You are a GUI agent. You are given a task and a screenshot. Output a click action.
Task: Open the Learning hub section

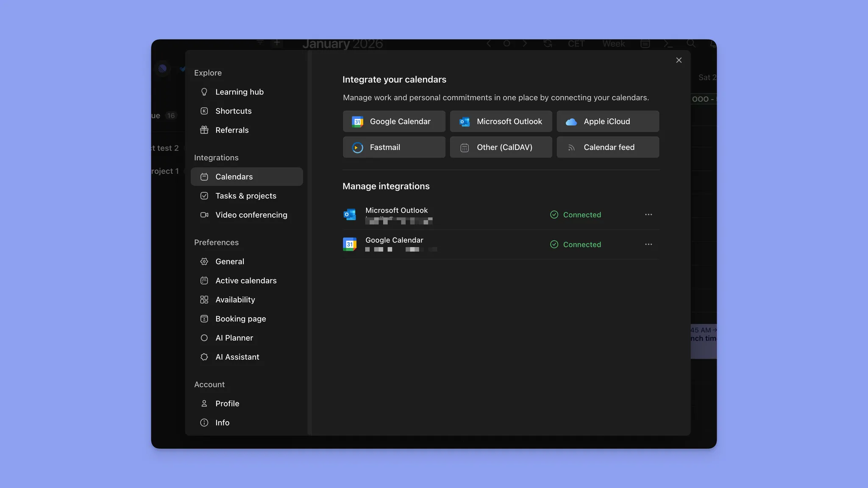coord(239,92)
